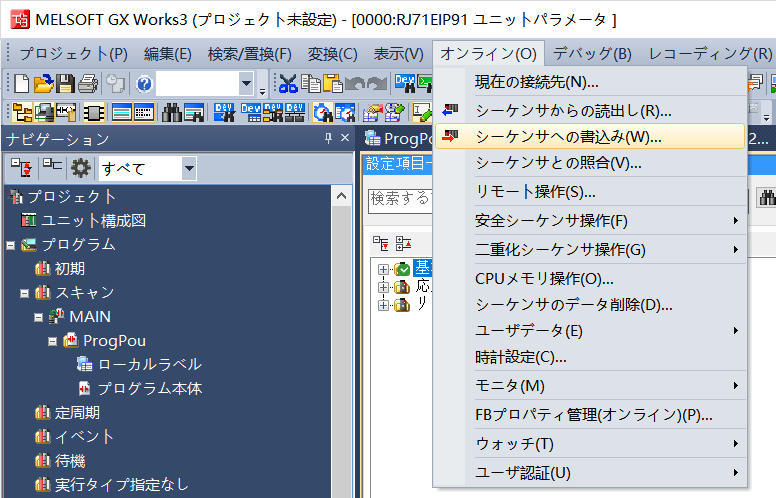Open the すべて filter dropdown in Navigation

[x=189, y=168]
